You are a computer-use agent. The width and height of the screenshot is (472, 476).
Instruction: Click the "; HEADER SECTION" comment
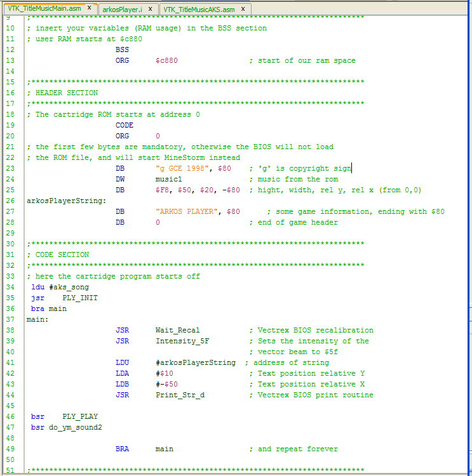[x=62, y=93]
